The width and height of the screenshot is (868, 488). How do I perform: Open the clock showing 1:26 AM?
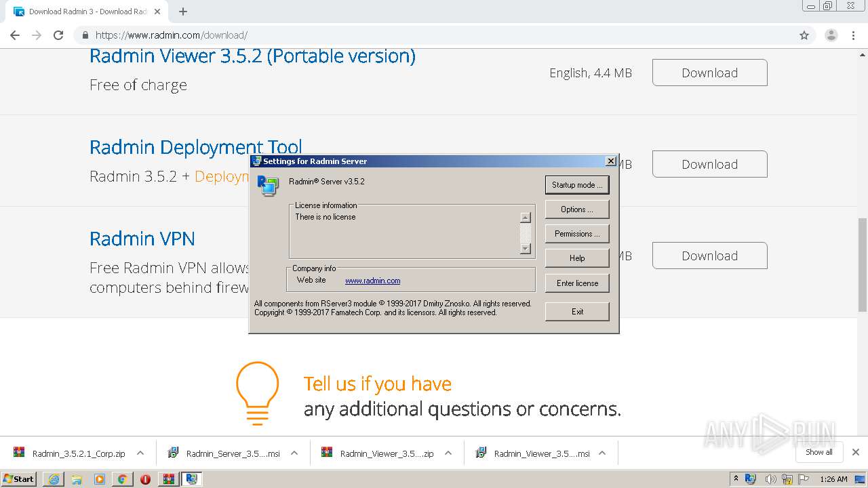(x=833, y=479)
